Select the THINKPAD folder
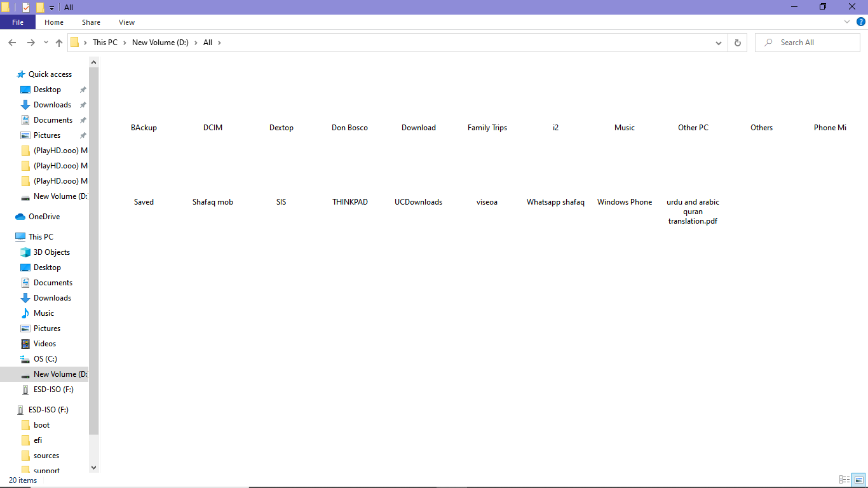The width and height of the screenshot is (868, 488). coord(350,202)
